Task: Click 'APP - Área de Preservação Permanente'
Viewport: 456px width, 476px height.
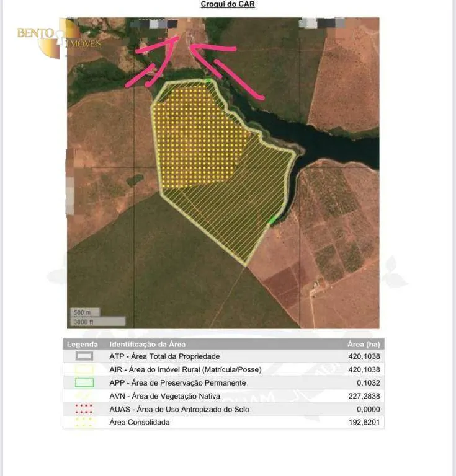Action: pos(177,382)
